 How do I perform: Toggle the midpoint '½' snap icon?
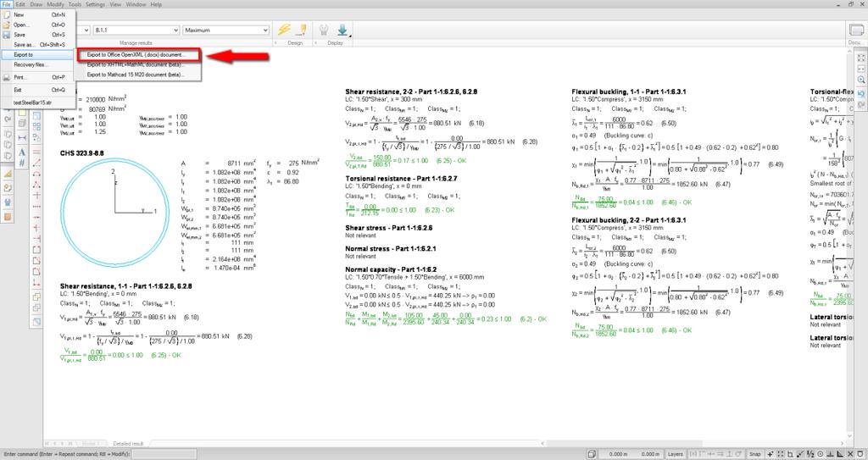click(x=810, y=454)
